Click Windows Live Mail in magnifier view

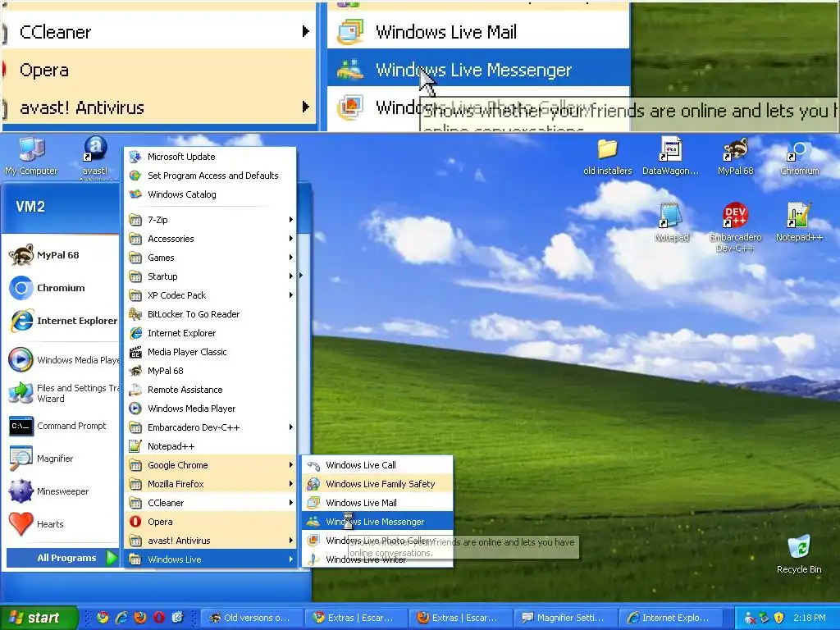478,32
